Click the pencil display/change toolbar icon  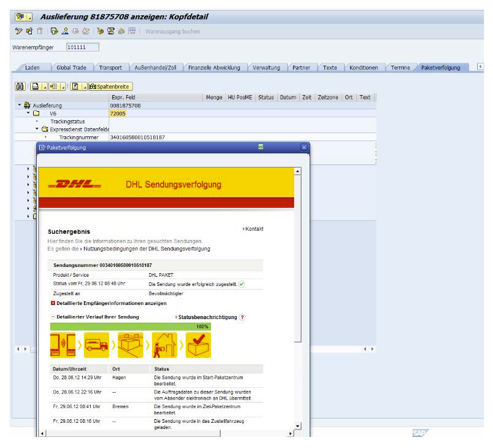19,31
